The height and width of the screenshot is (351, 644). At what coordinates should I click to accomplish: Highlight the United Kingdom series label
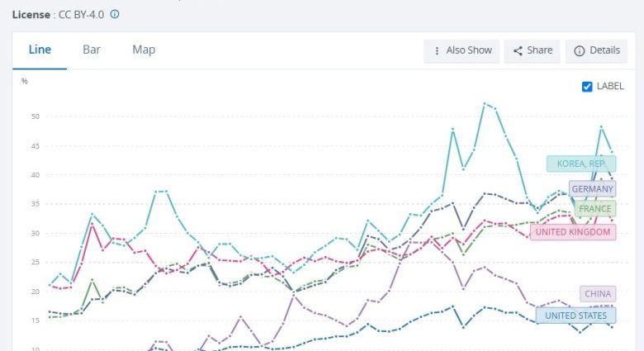pos(572,232)
